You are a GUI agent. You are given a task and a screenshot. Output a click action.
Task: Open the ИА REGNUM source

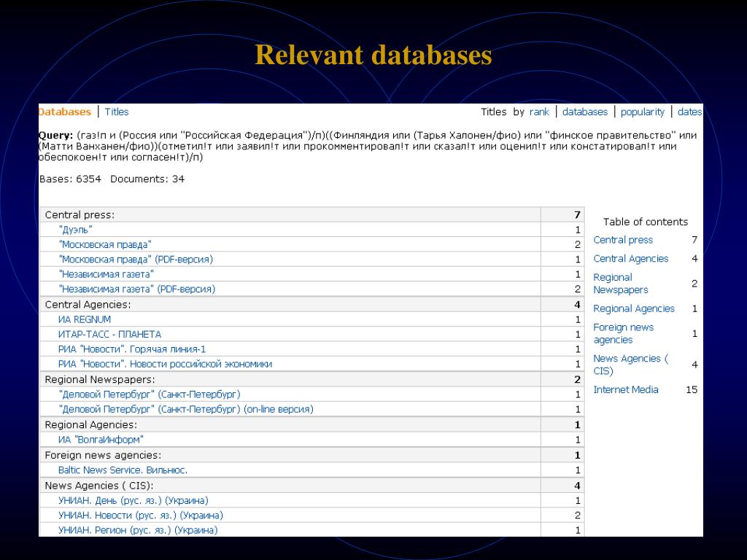85,319
